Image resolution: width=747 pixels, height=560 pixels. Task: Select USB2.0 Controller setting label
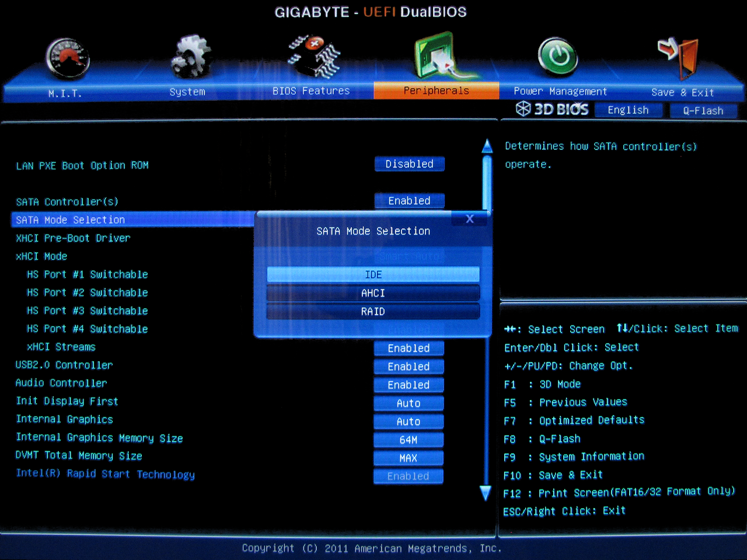64,365
